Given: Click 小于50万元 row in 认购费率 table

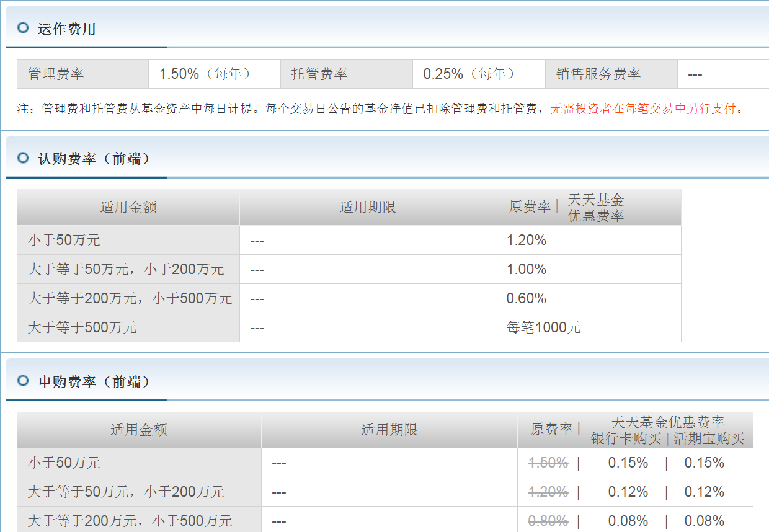Looking at the screenshot, I should [64, 240].
